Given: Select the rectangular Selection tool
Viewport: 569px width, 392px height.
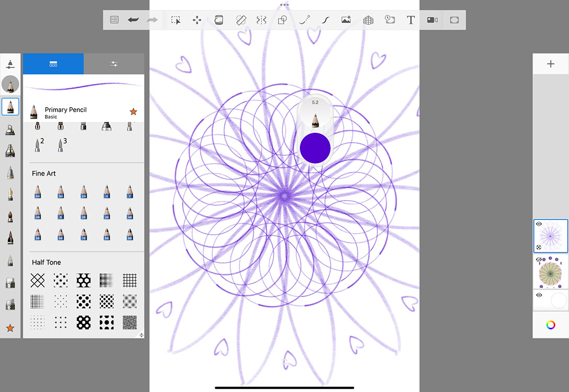Looking at the screenshot, I should click(176, 20).
